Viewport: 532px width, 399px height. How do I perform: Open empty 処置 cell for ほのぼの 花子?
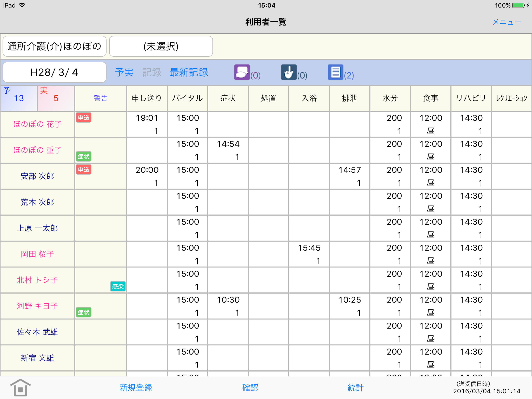(269, 124)
